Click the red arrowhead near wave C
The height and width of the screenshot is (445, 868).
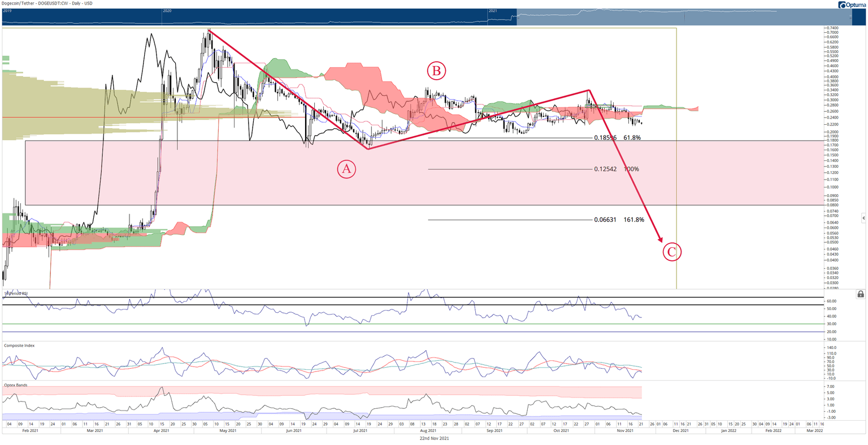(658, 237)
